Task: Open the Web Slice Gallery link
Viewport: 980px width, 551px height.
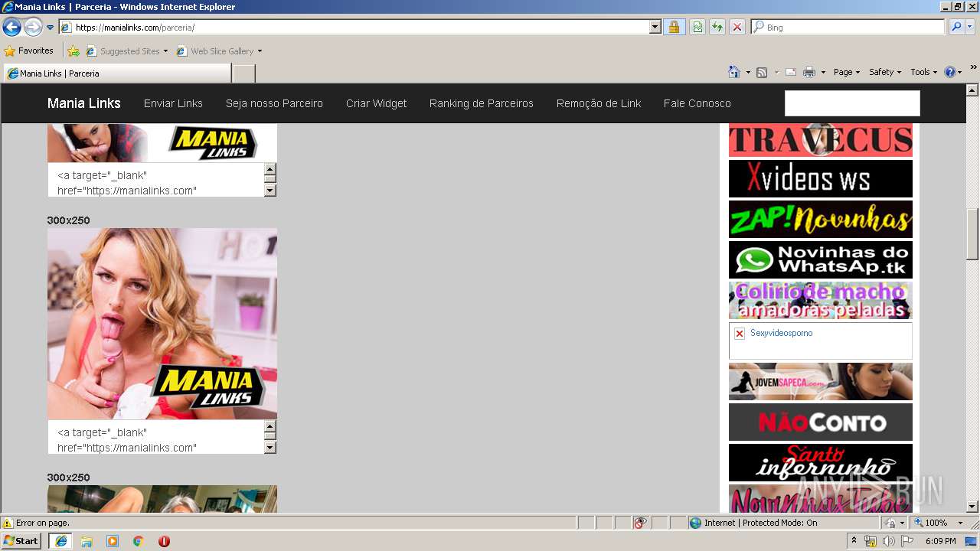Action: pyautogui.click(x=219, y=51)
